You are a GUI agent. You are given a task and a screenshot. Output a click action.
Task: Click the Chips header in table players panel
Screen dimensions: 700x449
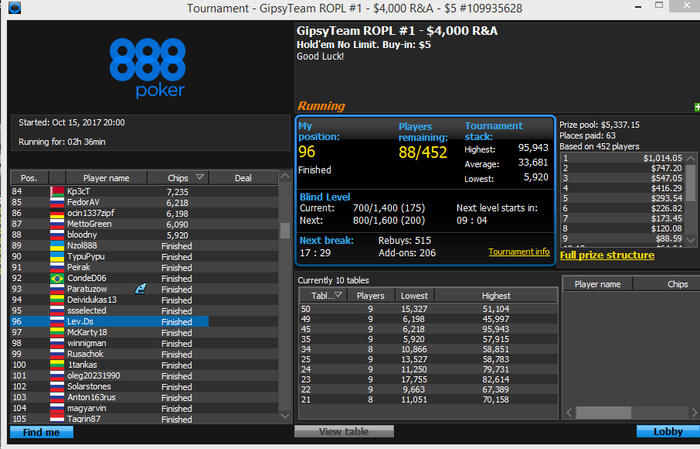(x=667, y=284)
